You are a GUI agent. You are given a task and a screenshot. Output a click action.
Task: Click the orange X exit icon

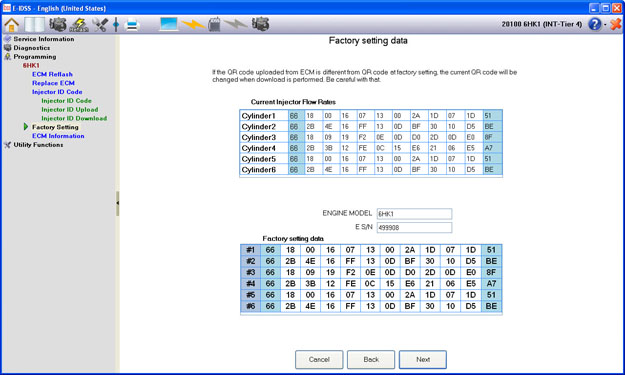(x=616, y=24)
